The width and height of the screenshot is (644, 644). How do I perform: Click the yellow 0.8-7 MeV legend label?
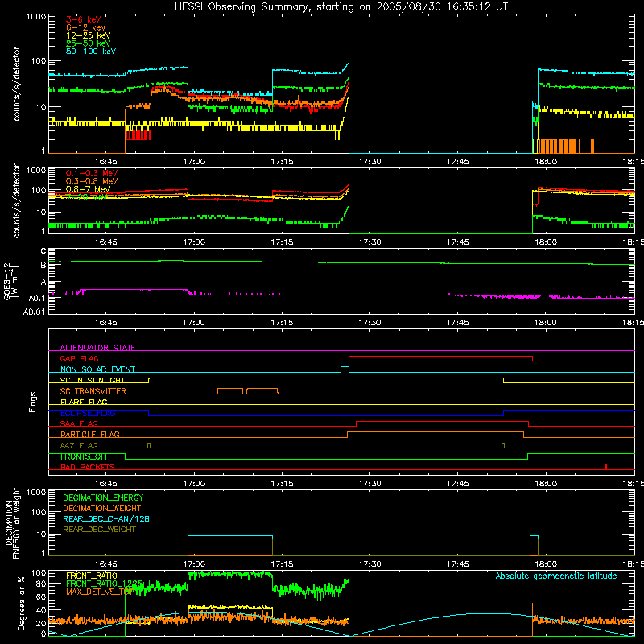(88, 189)
